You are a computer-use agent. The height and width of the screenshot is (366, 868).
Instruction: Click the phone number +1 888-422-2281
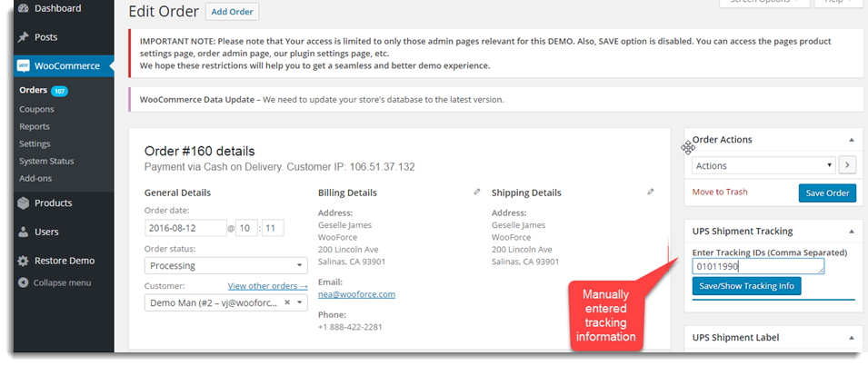(x=350, y=327)
